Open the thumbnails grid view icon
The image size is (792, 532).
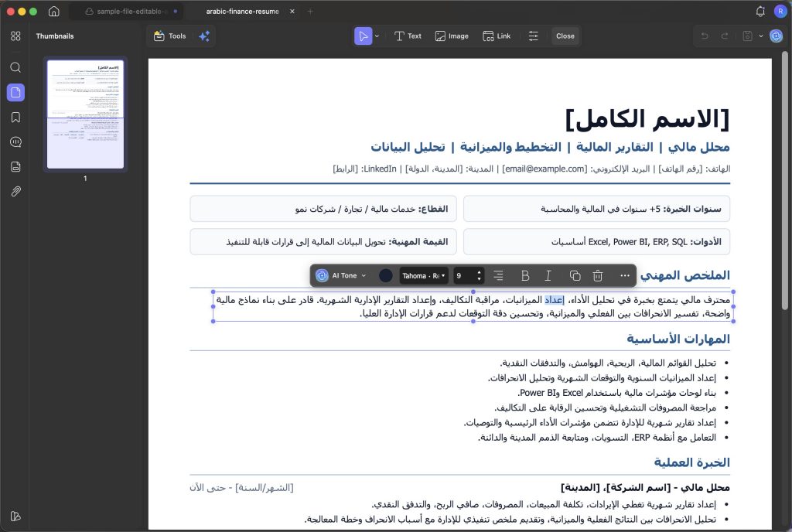pyautogui.click(x=15, y=36)
